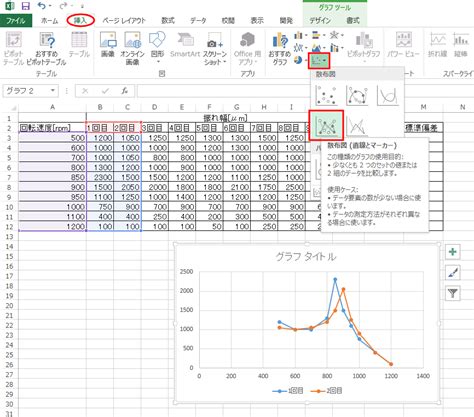
Task: Open the File (ファイル) tab
Action: point(16,20)
